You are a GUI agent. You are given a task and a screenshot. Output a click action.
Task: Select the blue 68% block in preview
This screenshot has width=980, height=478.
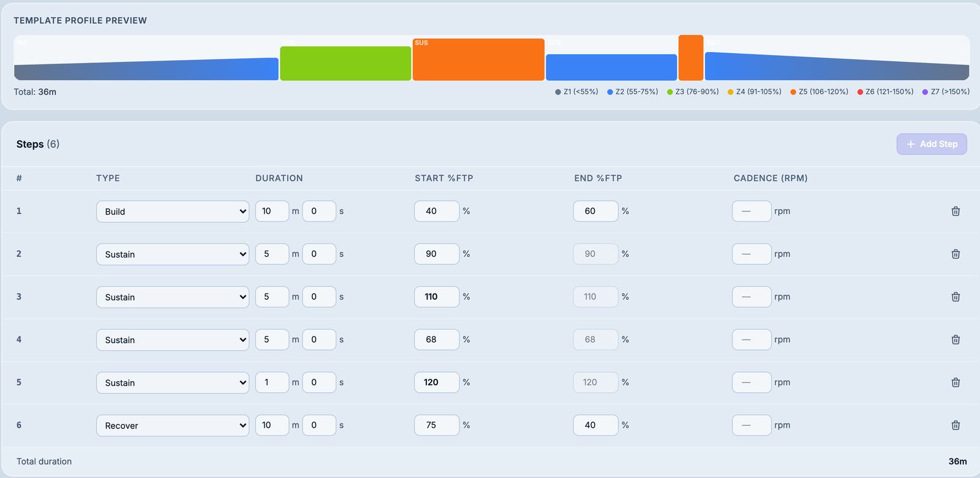(x=611, y=67)
